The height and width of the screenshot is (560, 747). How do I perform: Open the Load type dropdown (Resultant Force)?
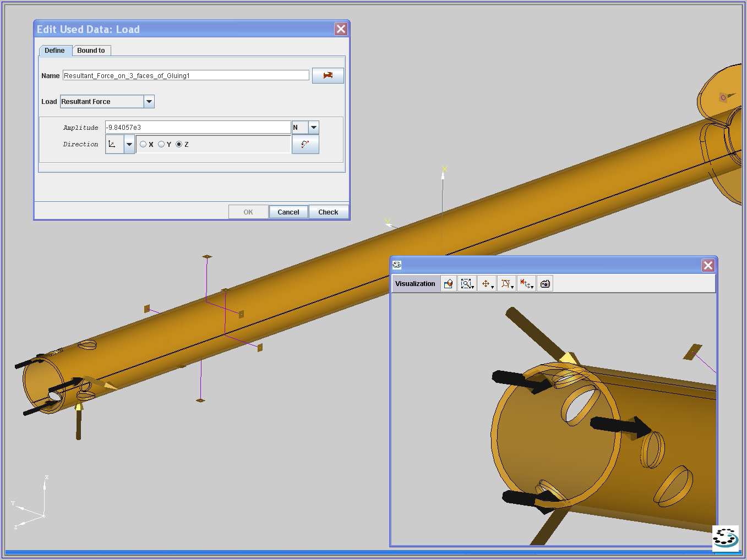pyautogui.click(x=149, y=102)
